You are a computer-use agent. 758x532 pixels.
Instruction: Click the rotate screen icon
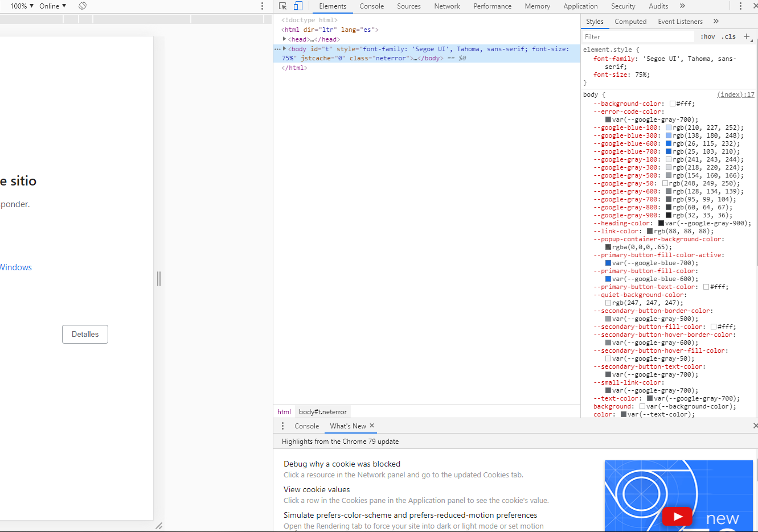83,6
